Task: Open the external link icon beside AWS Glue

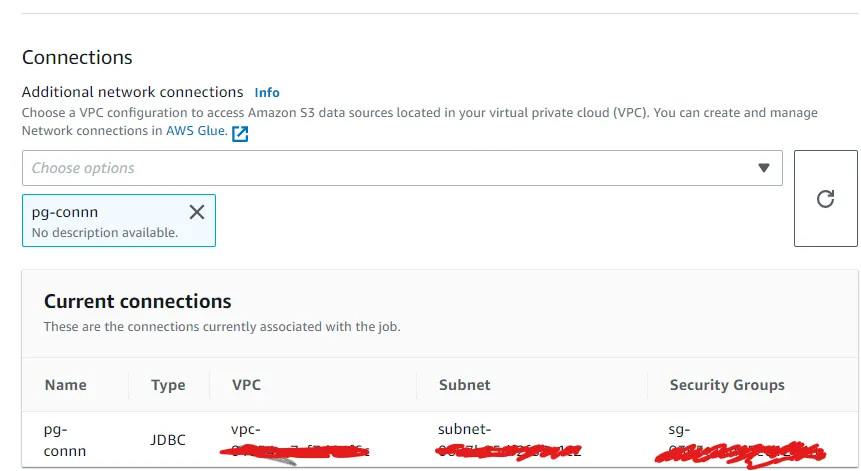Action: tap(240, 133)
